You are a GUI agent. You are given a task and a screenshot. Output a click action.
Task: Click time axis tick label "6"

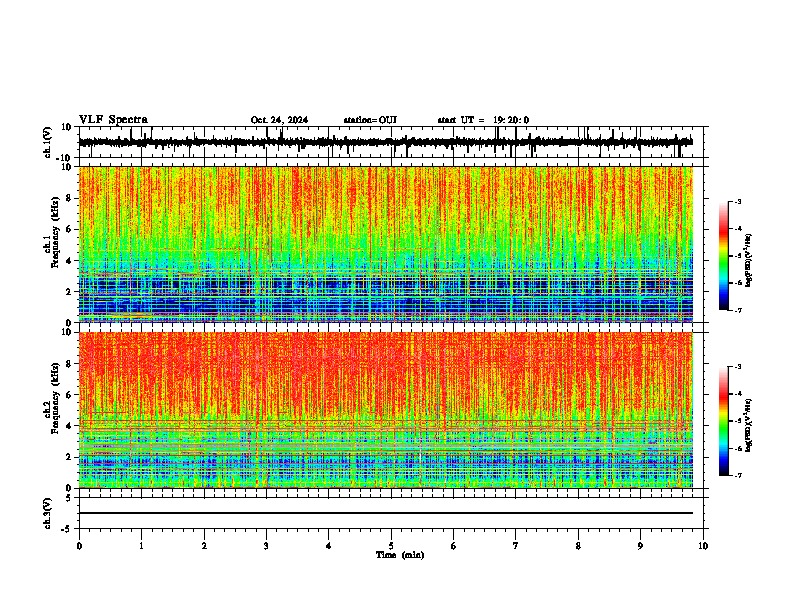(454, 546)
